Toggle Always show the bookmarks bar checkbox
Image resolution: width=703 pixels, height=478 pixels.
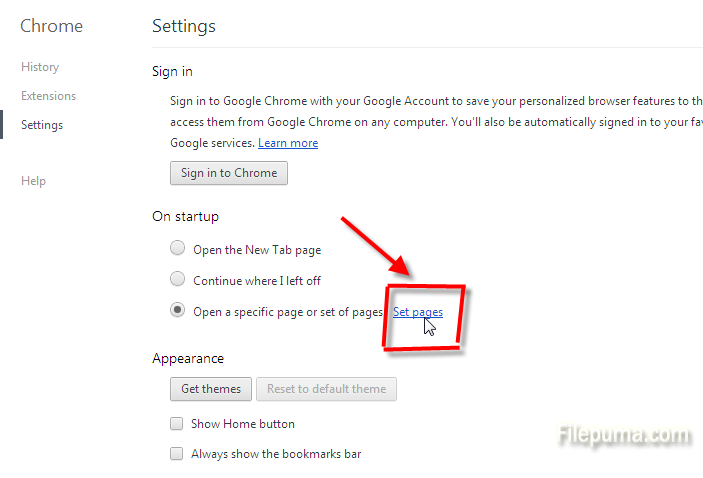tap(176, 454)
